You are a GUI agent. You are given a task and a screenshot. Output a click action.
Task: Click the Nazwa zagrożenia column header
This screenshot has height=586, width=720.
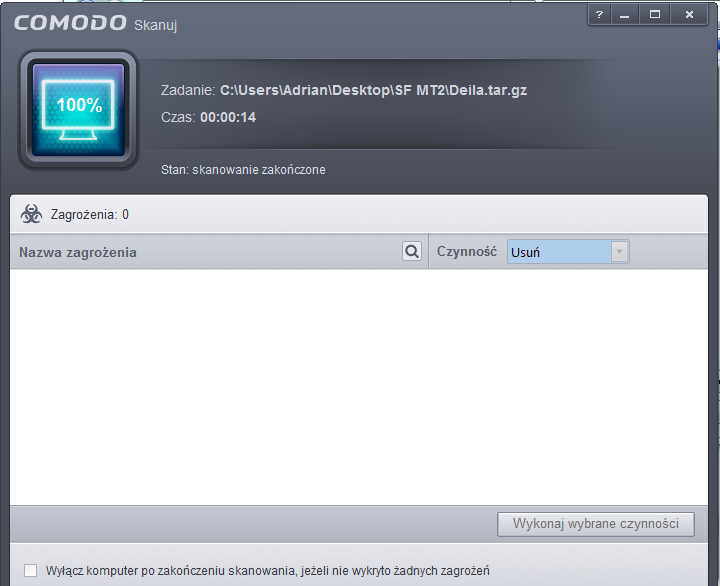(78, 252)
